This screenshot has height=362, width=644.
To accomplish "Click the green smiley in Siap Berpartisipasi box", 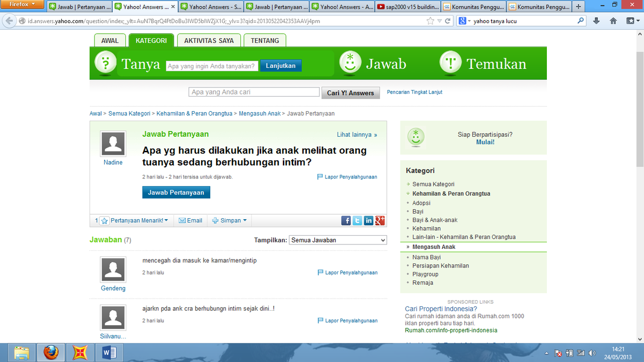I will coord(416,137).
